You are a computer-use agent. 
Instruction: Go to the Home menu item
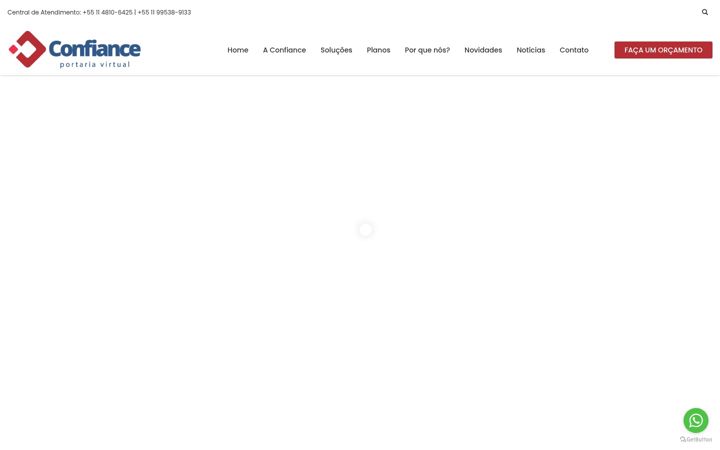[238, 50]
